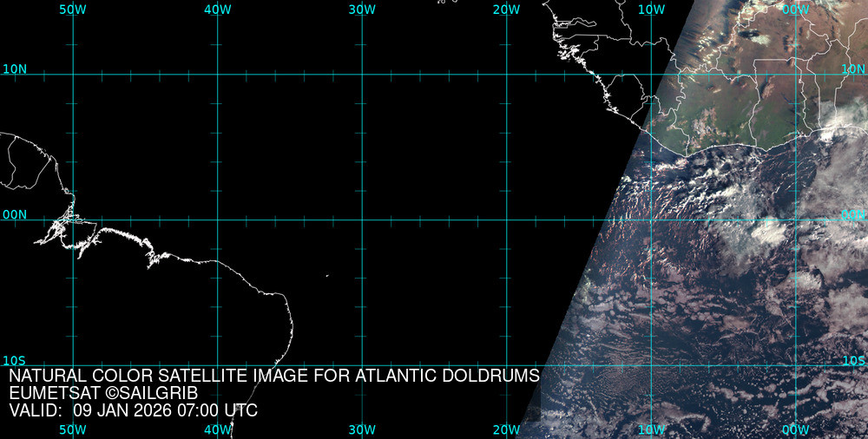Click the 50W longitude label at top
Screen dimensions: 868x439
pyautogui.click(x=73, y=9)
